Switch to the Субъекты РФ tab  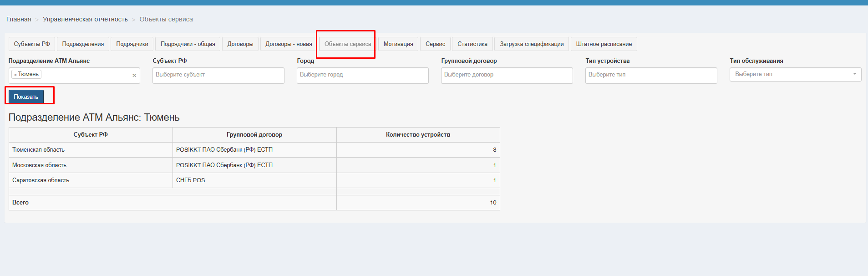[x=32, y=44]
